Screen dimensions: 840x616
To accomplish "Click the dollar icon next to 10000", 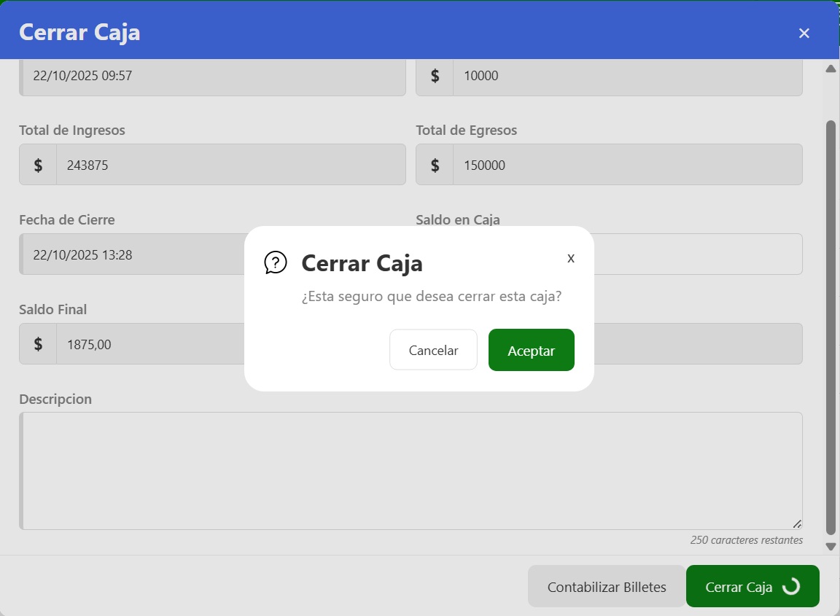I will (435, 75).
